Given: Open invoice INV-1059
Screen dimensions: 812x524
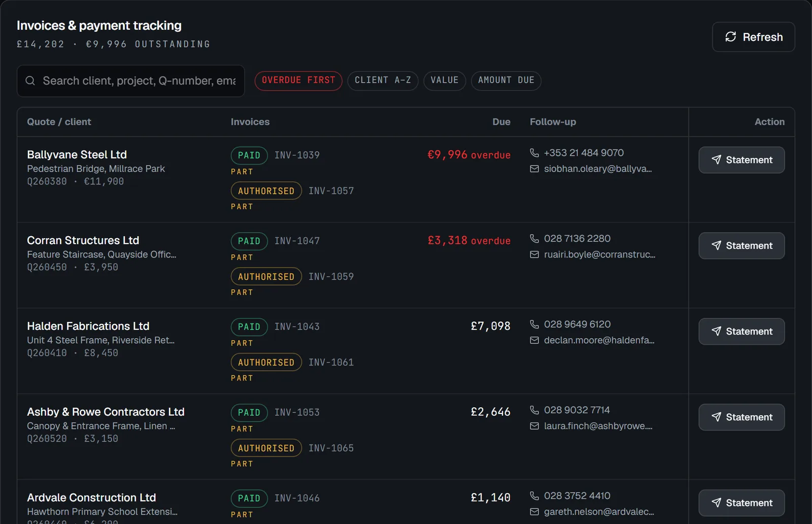Looking at the screenshot, I should (331, 277).
